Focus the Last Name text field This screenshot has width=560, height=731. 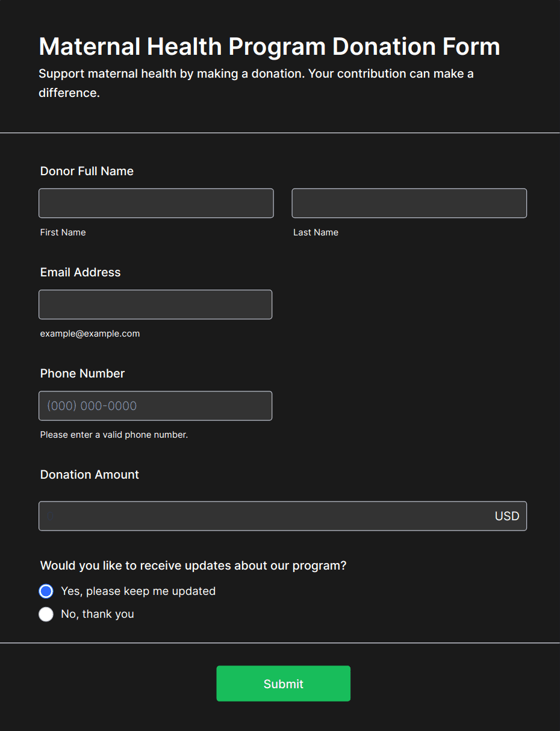(x=409, y=204)
